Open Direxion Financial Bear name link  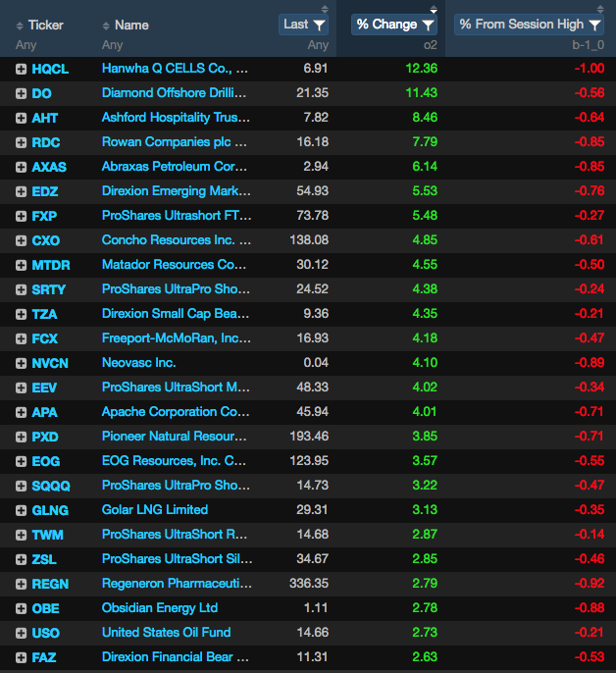point(176,656)
